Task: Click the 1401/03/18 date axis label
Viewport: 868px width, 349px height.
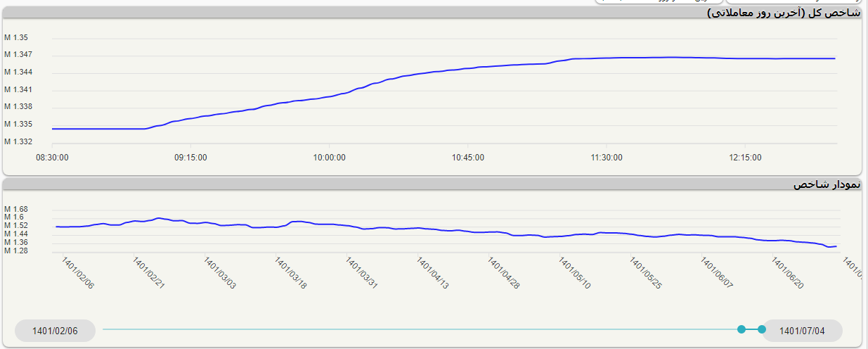Action: (x=291, y=272)
